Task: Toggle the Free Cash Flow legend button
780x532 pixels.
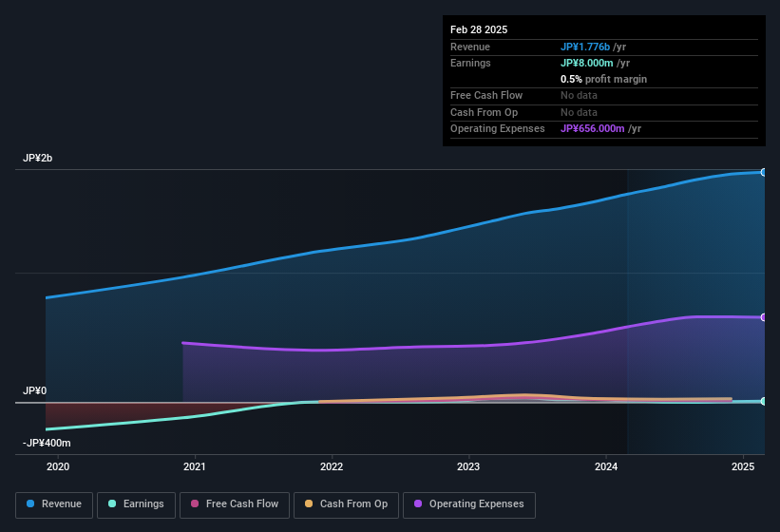Action: coord(235,505)
